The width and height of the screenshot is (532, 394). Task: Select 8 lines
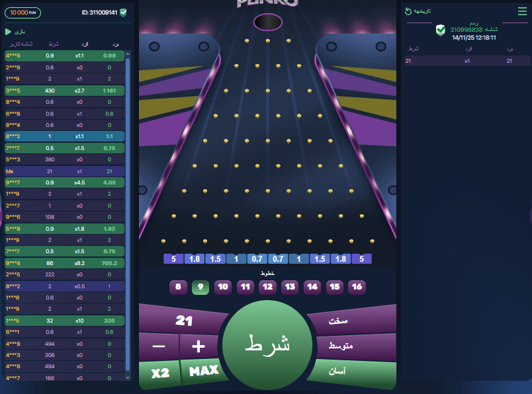[x=178, y=287]
